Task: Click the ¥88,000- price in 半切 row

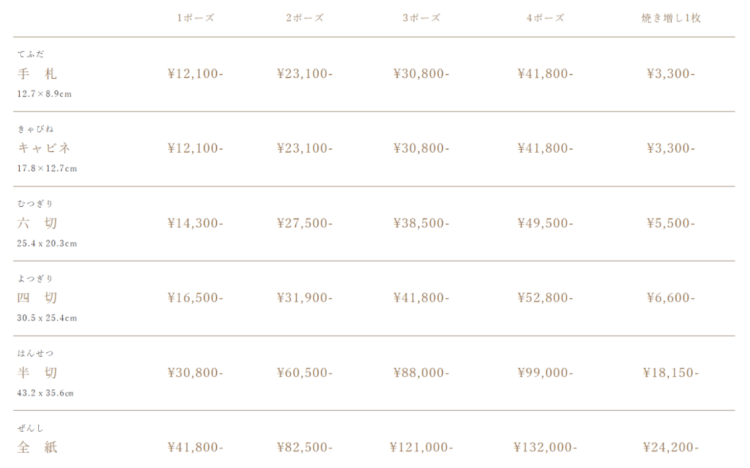Action: pos(421,372)
